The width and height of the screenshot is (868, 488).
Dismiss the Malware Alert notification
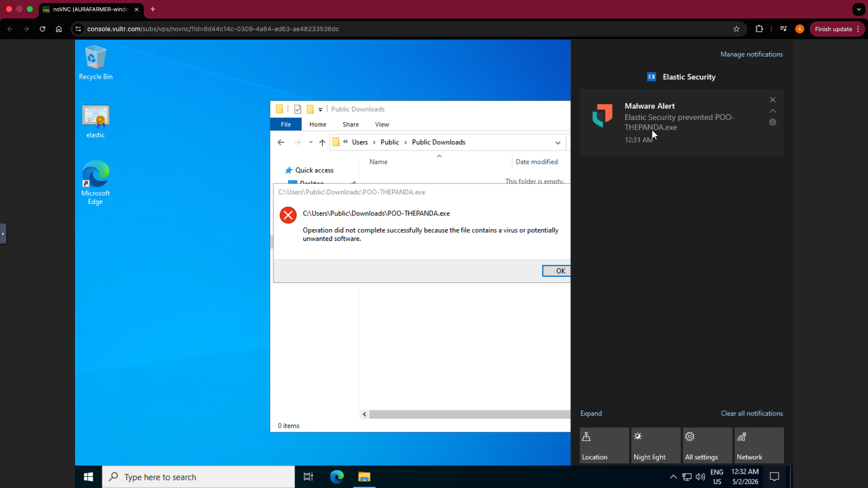click(773, 100)
